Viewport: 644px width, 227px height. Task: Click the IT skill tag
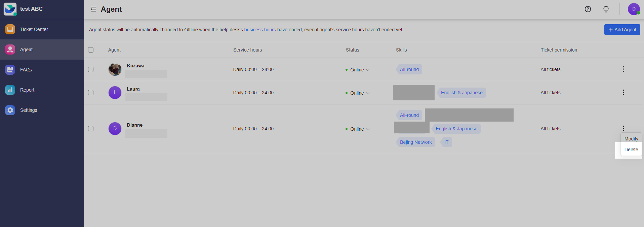[x=446, y=142]
